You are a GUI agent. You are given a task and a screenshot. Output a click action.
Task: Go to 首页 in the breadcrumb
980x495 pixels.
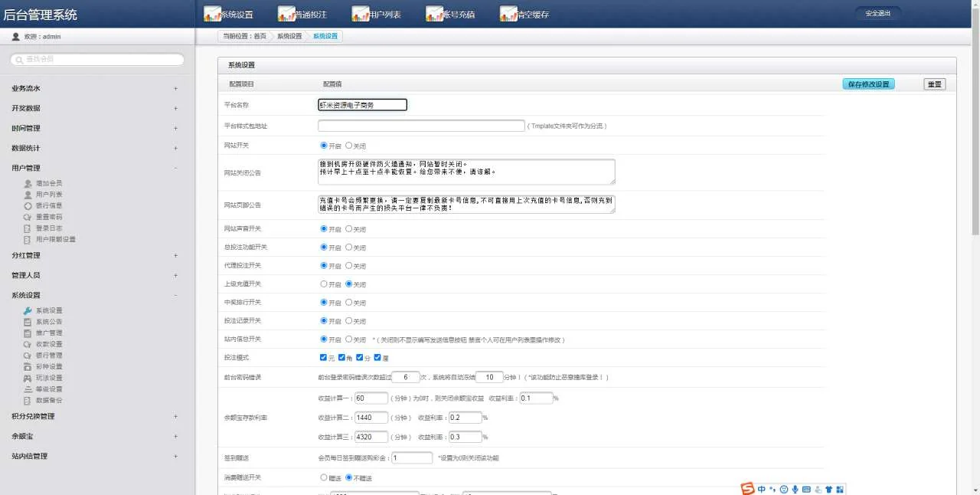point(260,36)
